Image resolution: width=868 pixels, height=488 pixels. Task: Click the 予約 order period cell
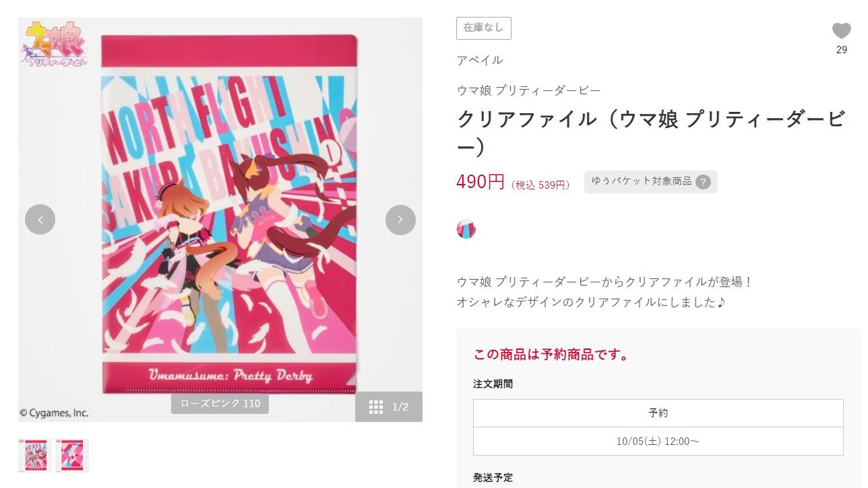point(658,413)
